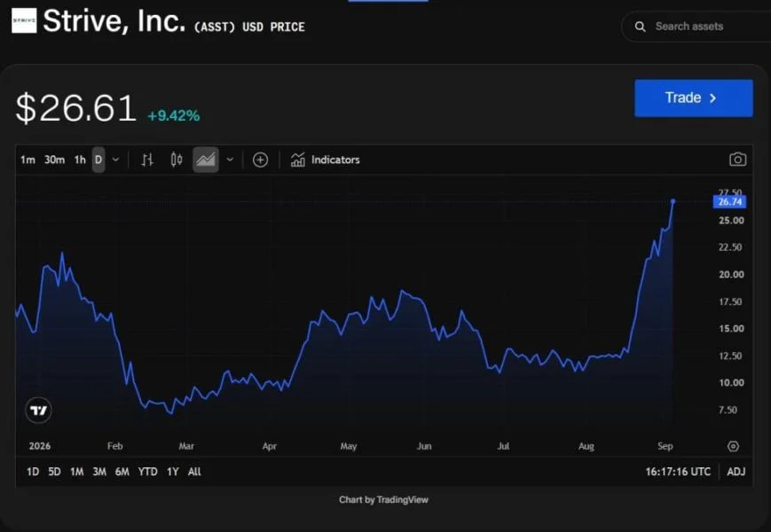This screenshot has width=771, height=532.
Task: Take a chart snapshot with camera icon
Action: tap(737, 160)
